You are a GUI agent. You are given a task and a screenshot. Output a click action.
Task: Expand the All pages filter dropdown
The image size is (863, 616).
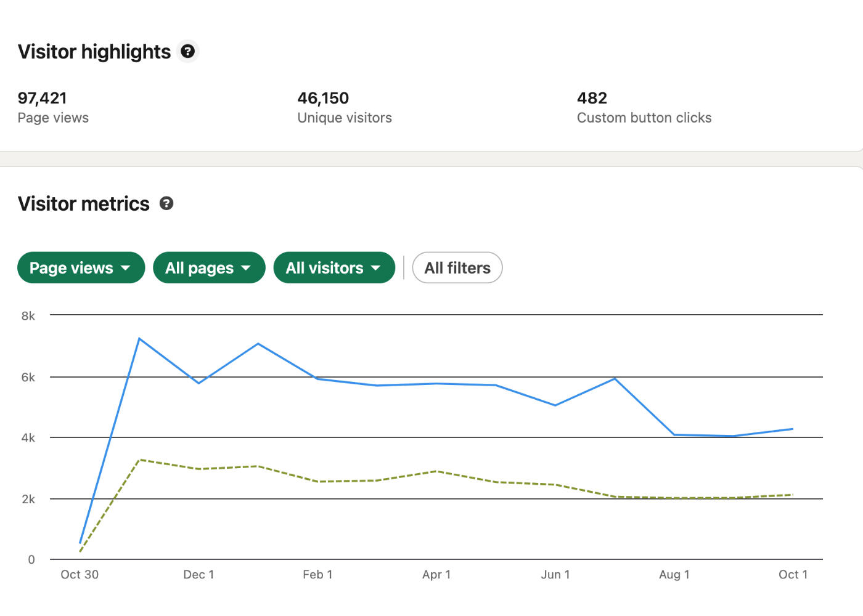(209, 267)
